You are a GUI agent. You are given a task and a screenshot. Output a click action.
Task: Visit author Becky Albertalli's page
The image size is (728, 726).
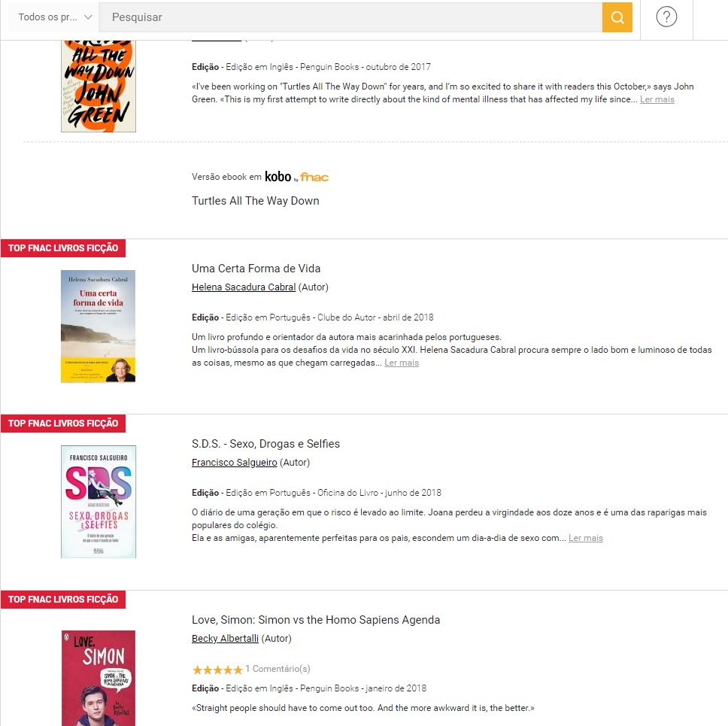225,639
